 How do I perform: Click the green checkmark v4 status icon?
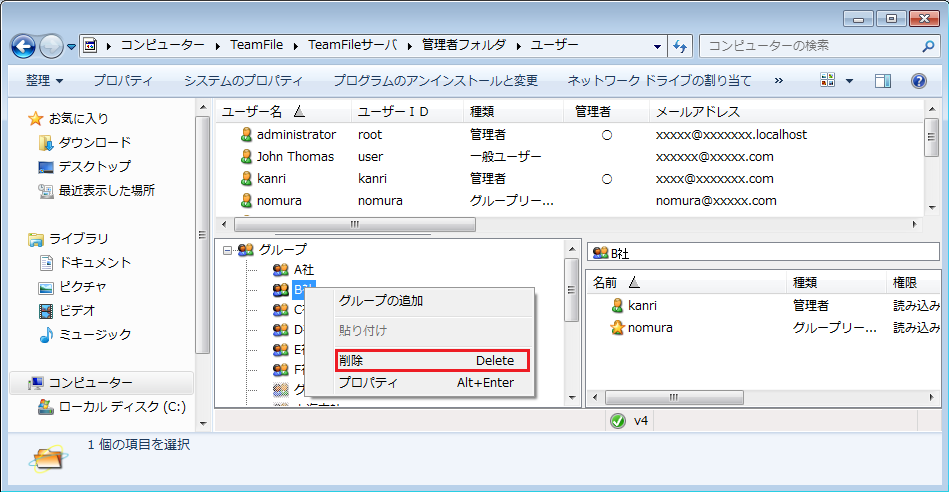(618, 421)
